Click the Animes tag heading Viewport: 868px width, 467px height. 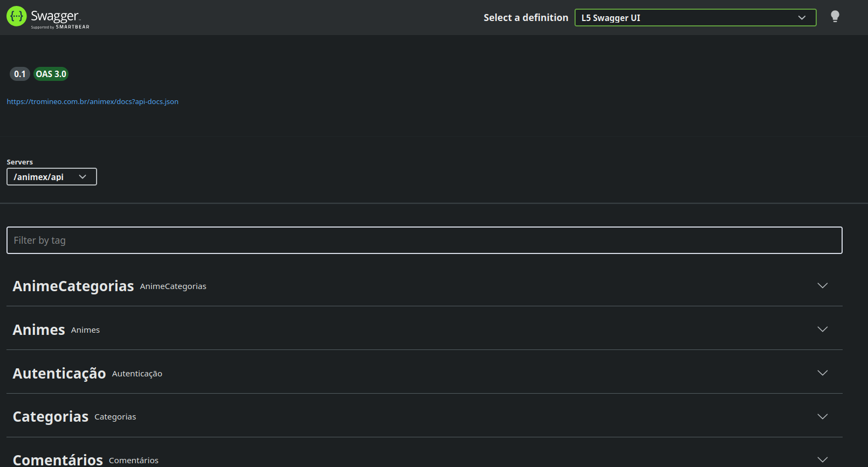[39, 329]
